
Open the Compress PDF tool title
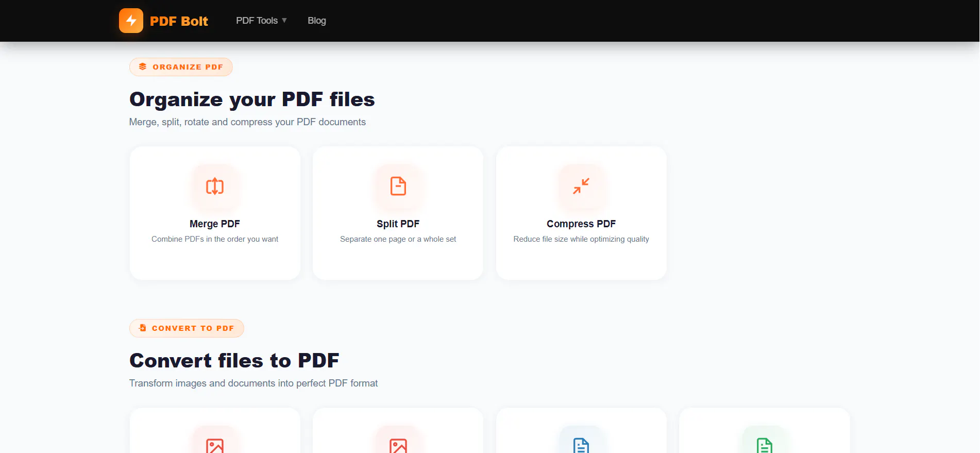[581, 224]
